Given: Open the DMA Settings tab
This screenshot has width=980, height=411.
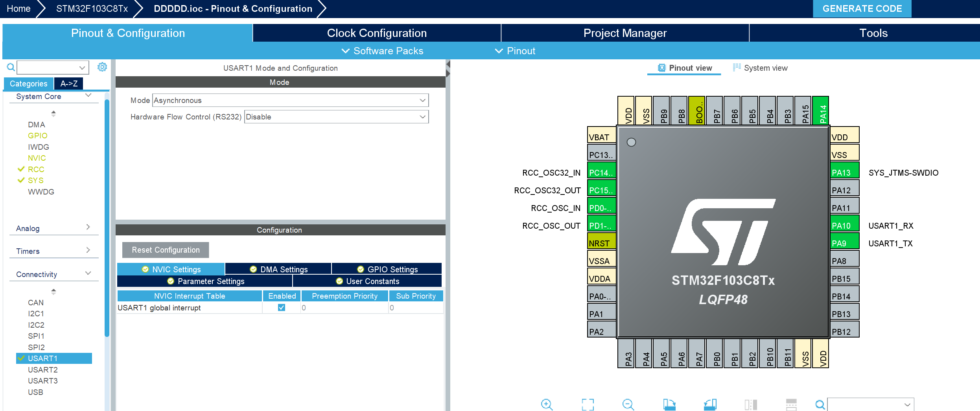Looking at the screenshot, I should click(x=278, y=269).
